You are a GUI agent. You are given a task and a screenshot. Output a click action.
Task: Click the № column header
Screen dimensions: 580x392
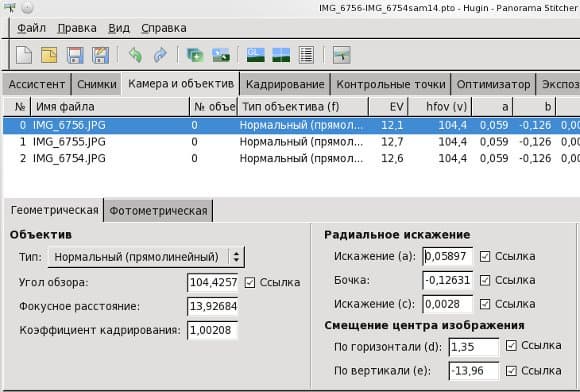coord(17,107)
